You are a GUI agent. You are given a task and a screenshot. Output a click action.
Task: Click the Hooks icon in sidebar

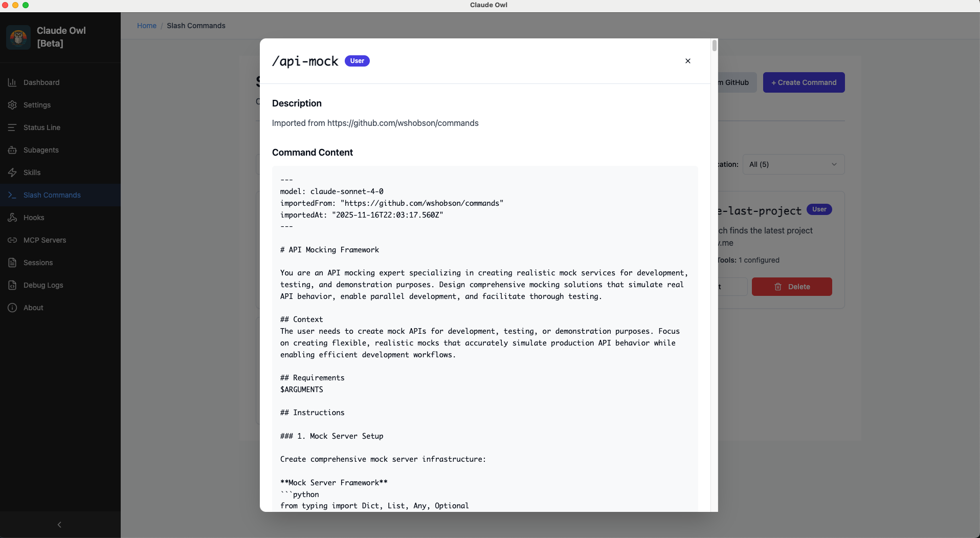[12, 218]
